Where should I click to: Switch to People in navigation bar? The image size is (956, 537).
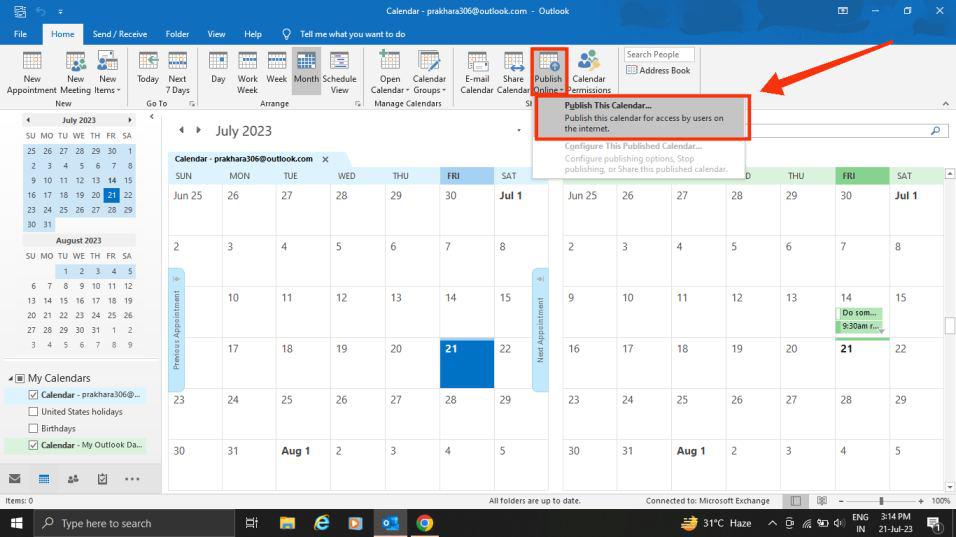click(73, 479)
